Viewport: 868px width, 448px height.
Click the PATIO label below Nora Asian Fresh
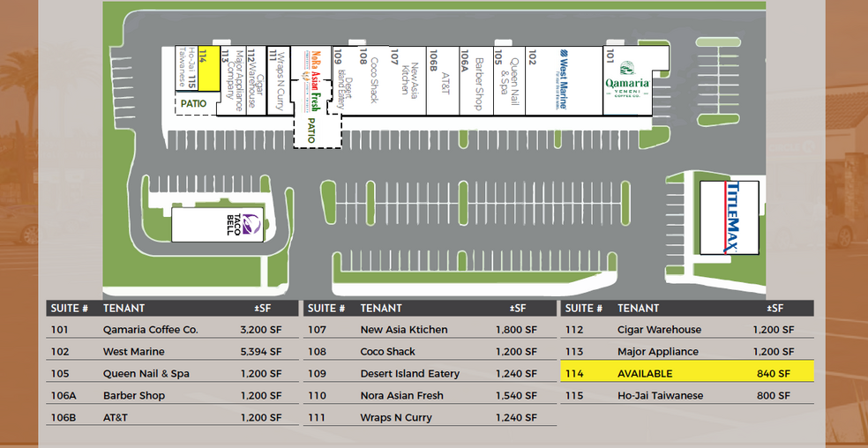(x=311, y=131)
